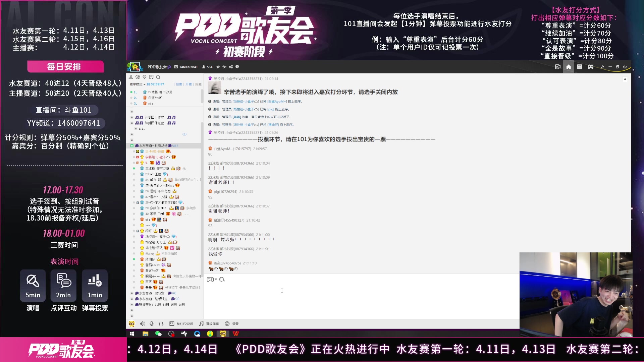Select user 21-叶鸣-皮囊 in member list

(x=155, y=152)
